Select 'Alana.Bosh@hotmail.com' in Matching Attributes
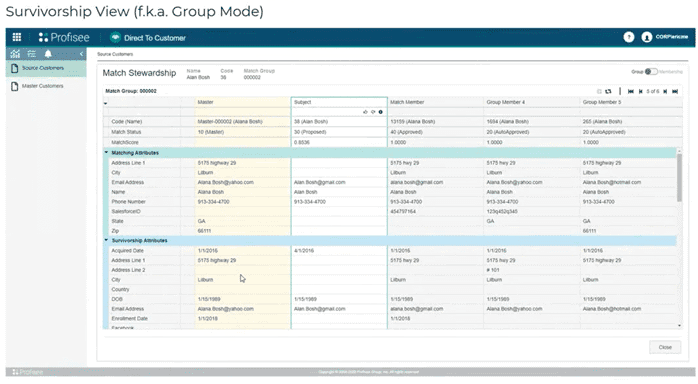 click(x=628, y=182)
